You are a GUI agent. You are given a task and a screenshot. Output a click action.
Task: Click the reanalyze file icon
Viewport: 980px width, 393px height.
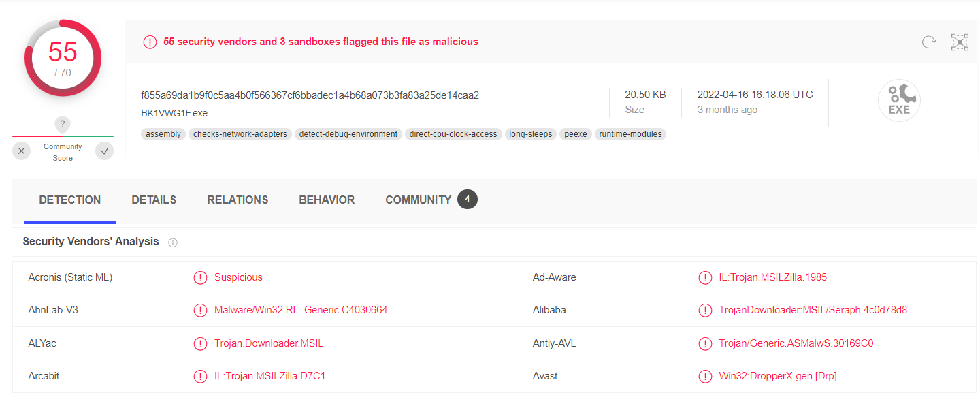928,42
